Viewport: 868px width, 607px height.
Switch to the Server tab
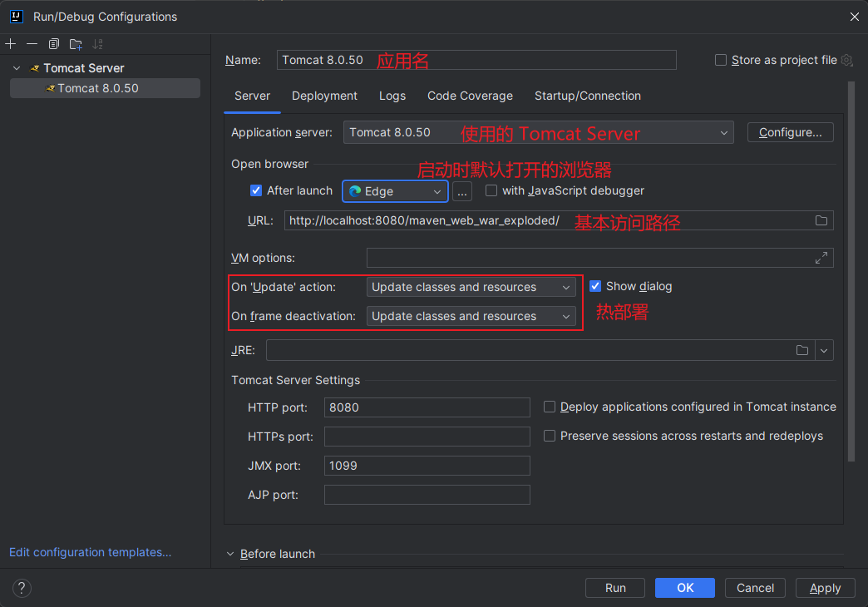[x=252, y=96]
